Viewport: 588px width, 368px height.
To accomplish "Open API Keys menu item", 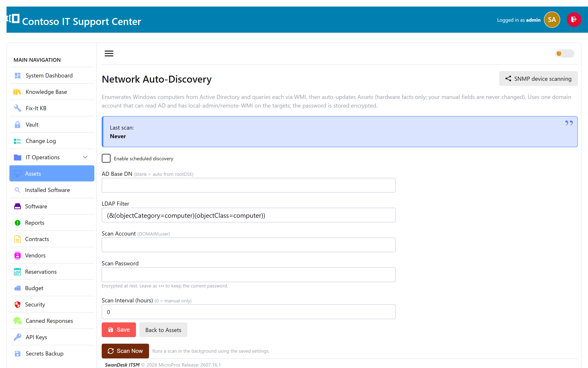I will click(x=52, y=337).
